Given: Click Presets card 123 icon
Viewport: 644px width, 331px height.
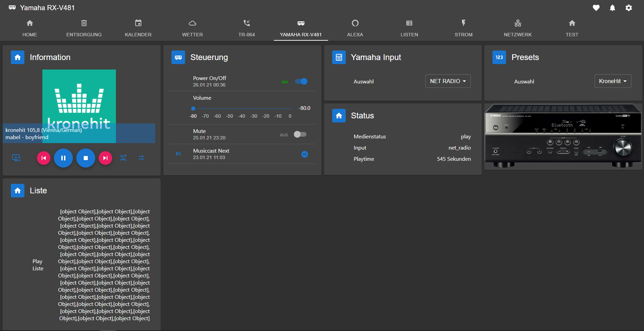Looking at the screenshot, I should [x=499, y=57].
